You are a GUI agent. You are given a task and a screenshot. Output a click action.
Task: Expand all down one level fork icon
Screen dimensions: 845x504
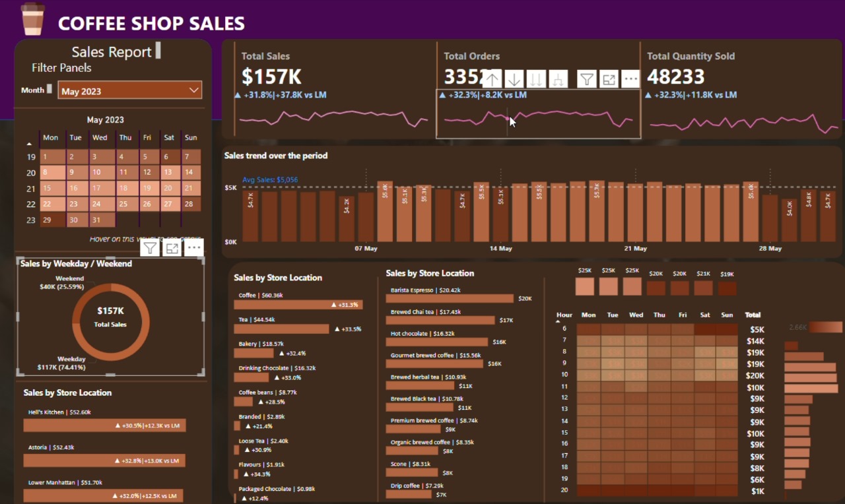[558, 79]
